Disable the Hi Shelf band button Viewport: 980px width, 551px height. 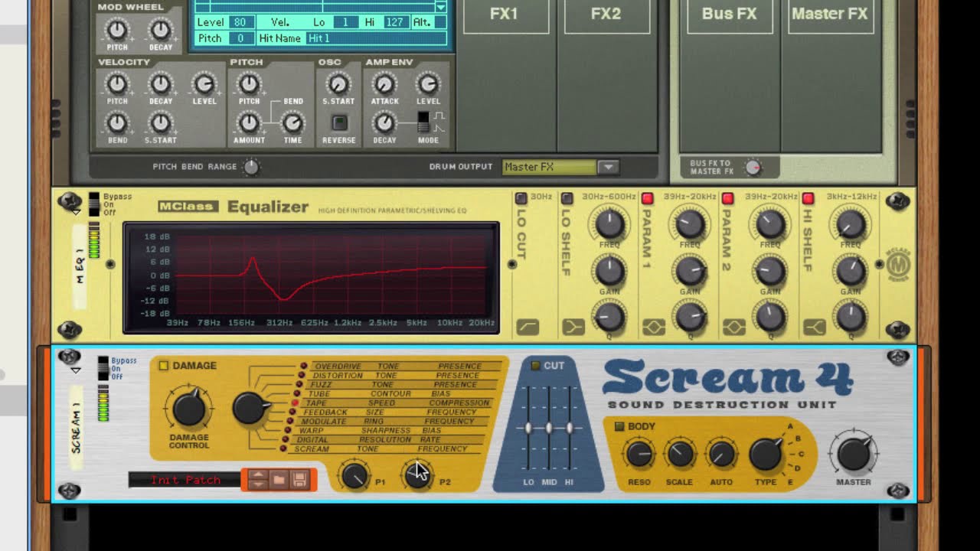coord(808,199)
